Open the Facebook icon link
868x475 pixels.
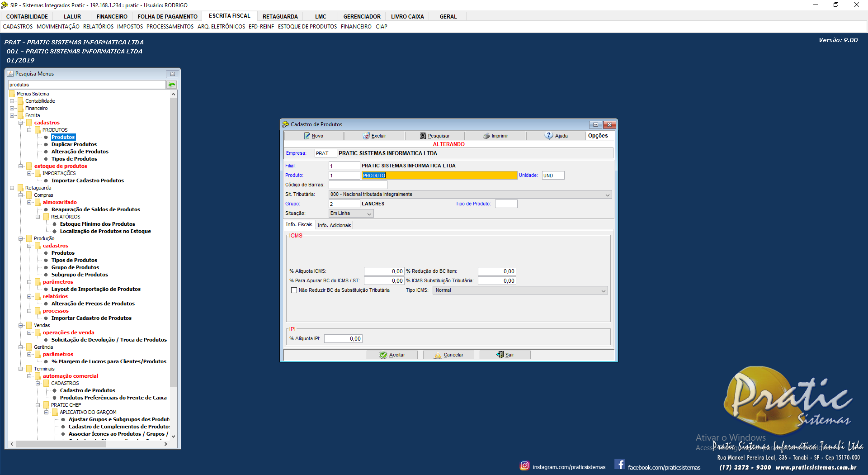point(620,465)
